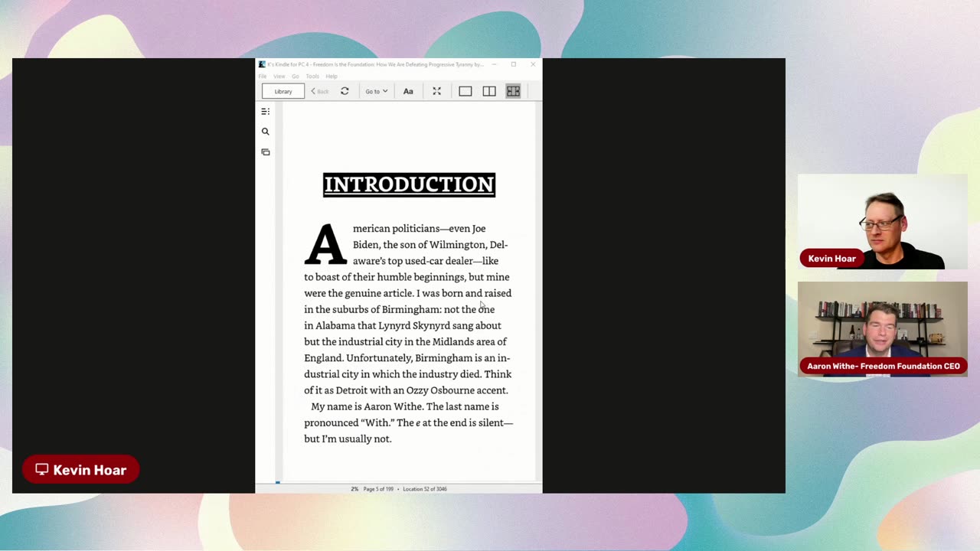This screenshot has width=980, height=551.
Task: Open the search magnifier in sidebar
Action: 266,132
